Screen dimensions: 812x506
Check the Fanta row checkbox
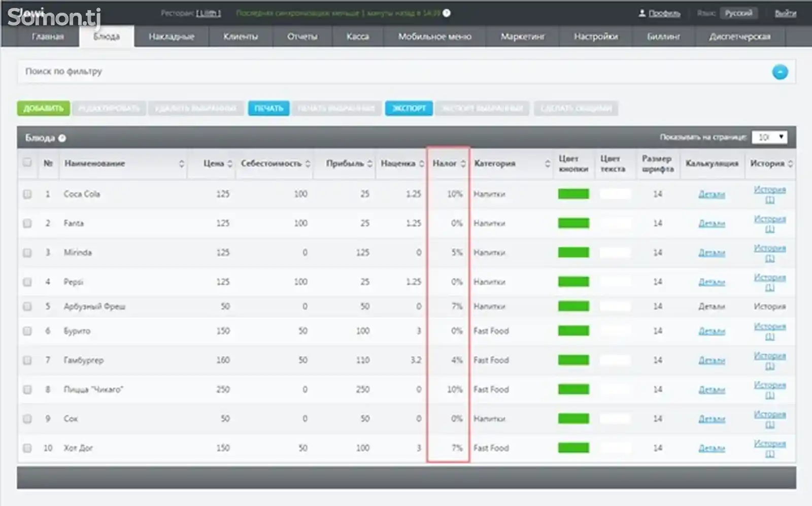pos(27,223)
